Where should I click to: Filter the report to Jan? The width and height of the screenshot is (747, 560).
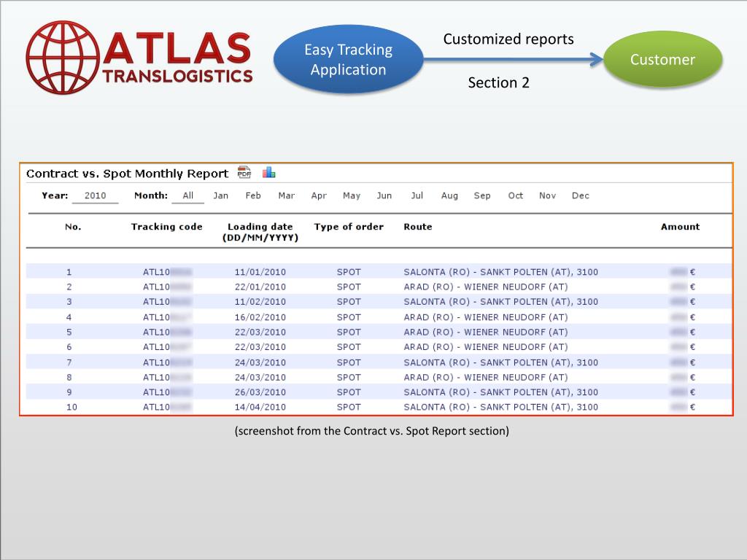point(220,195)
